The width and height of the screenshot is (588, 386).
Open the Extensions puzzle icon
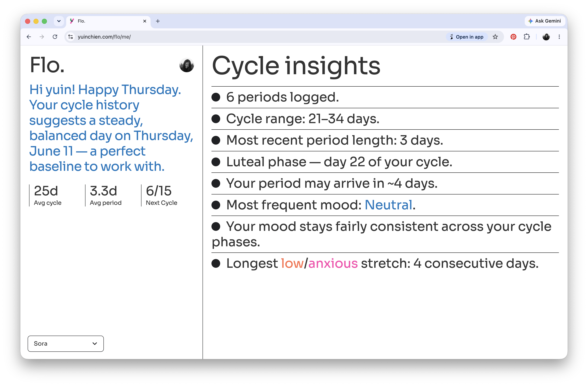(527, 37)
